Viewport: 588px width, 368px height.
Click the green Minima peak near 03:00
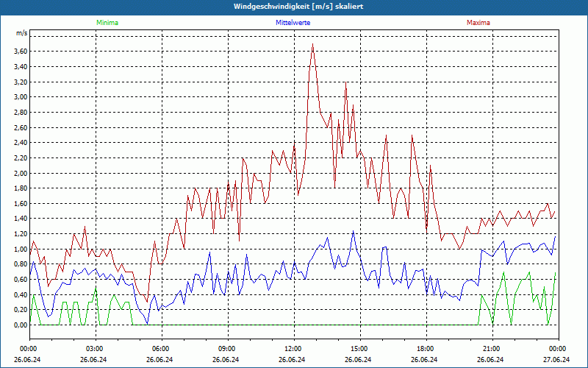click(x=96, y=289)
